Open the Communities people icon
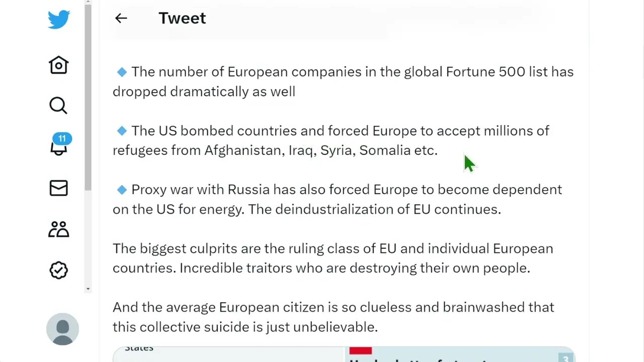 pyautogui.click(x=58, y=229)
